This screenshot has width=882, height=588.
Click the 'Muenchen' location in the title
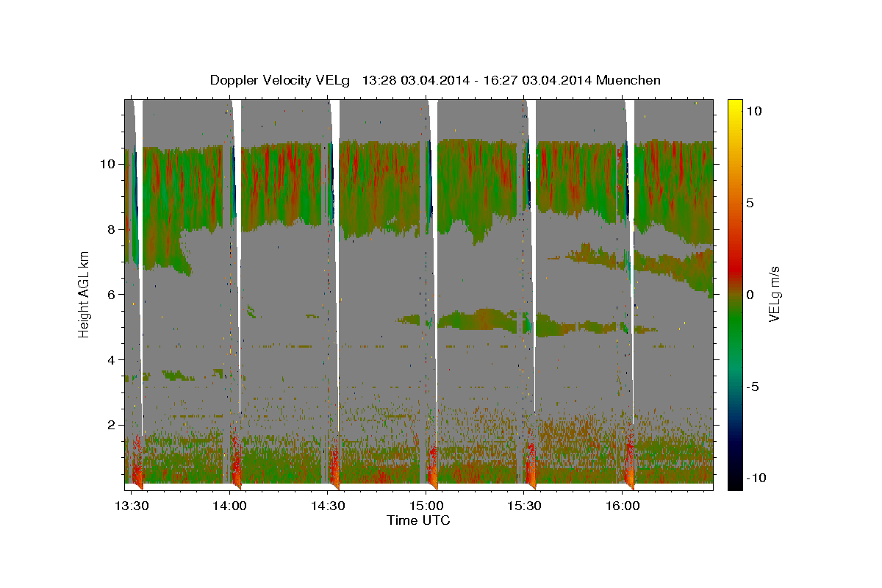[x=630, y=80]
